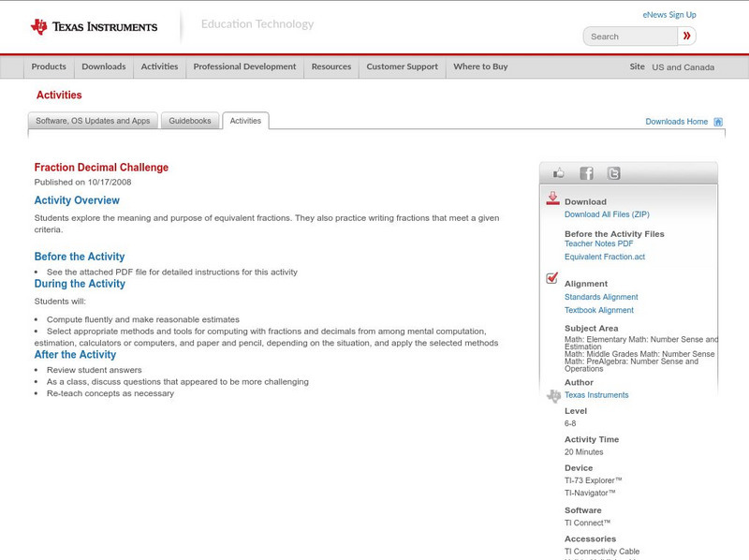
Task: Open the Downloads menu
Action: pos(104,66)
